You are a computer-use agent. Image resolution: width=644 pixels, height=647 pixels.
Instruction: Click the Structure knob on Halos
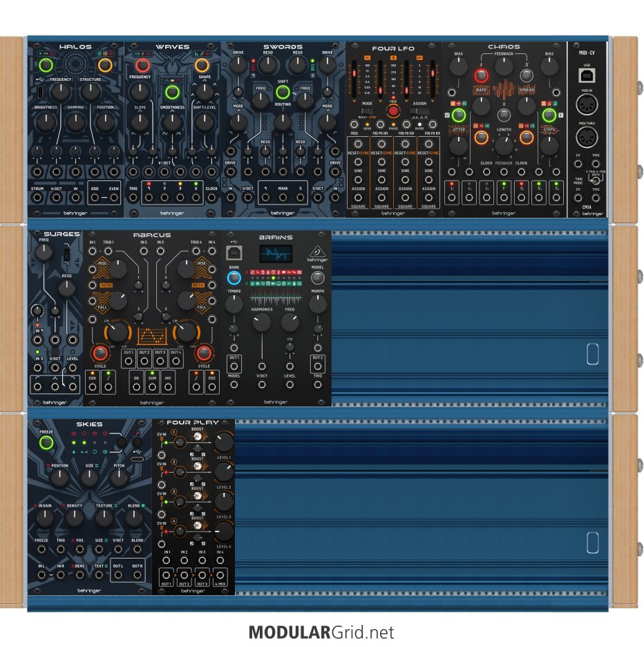pos(91,93)
